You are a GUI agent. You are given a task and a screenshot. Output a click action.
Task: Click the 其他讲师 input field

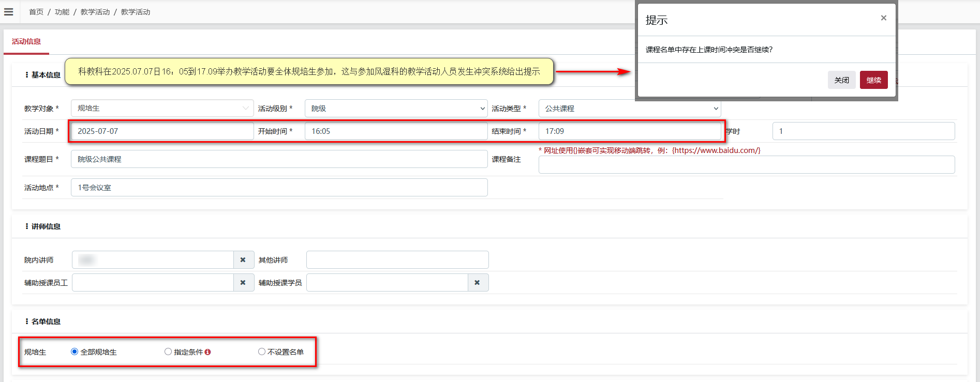pyautogui.click(x=397, y=260)
